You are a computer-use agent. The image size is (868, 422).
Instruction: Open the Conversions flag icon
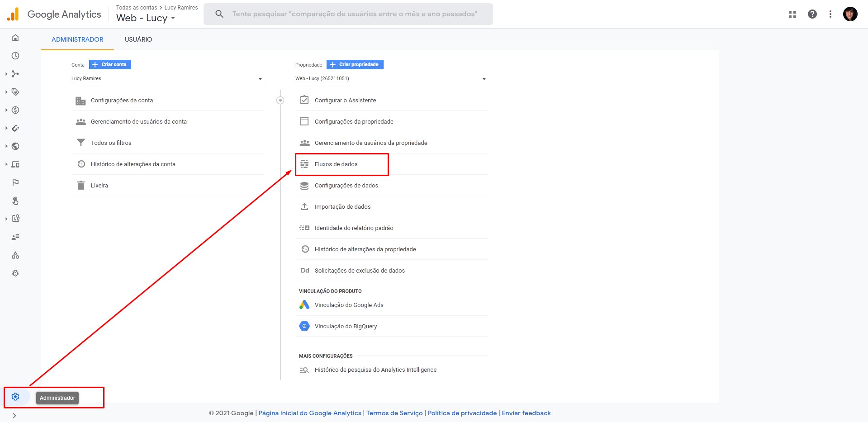point(15,182)
